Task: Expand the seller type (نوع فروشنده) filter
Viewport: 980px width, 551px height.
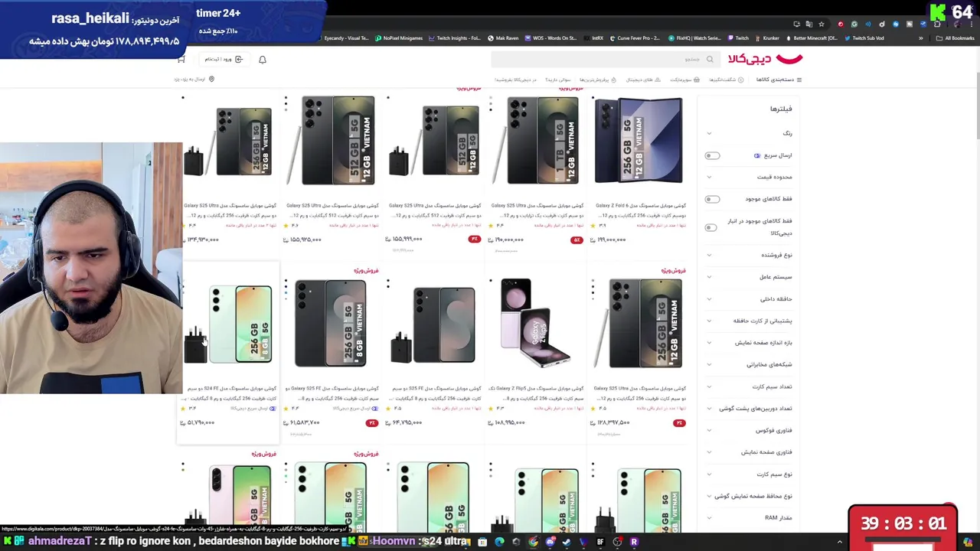Action: [x=750, y=255]
